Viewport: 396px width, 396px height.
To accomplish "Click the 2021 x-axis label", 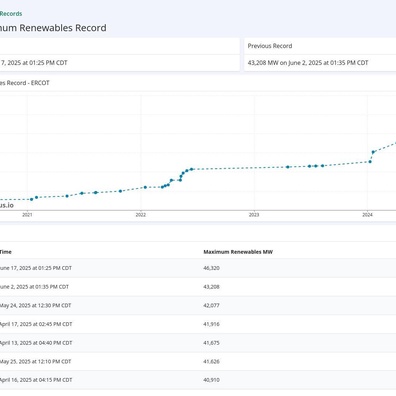I will click(27, 215).
